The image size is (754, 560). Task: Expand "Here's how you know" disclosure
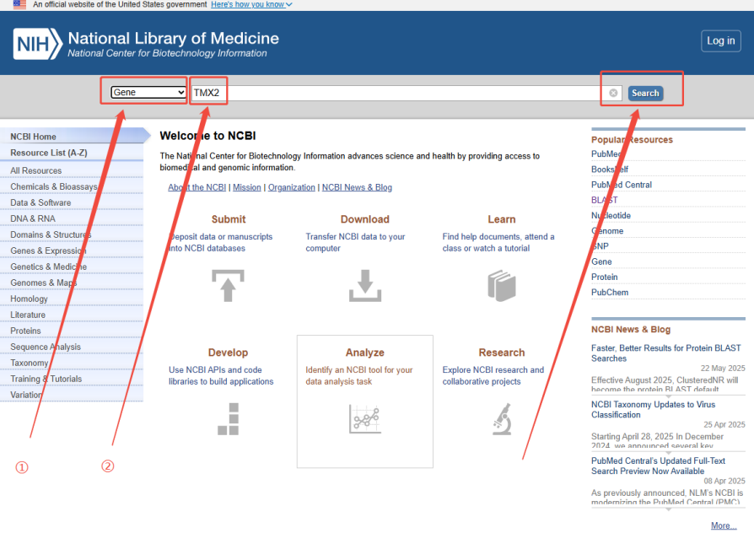(x=251, y=4)
